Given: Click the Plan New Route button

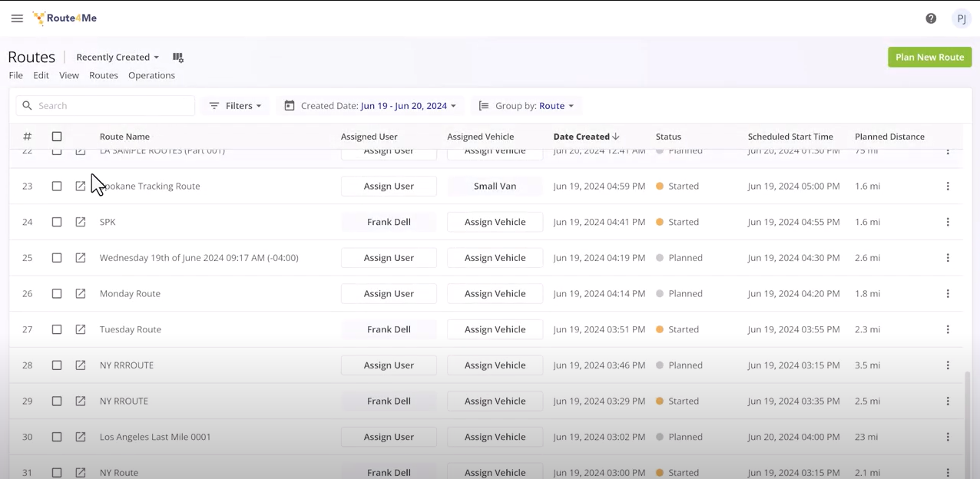Looking at the screenshot, I should click(929, 58).
